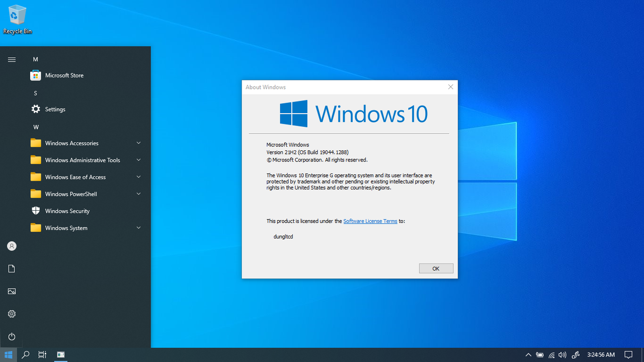Show hidden tray icons arrow
This screenshot has height=362, width=644.
(528, 354)
